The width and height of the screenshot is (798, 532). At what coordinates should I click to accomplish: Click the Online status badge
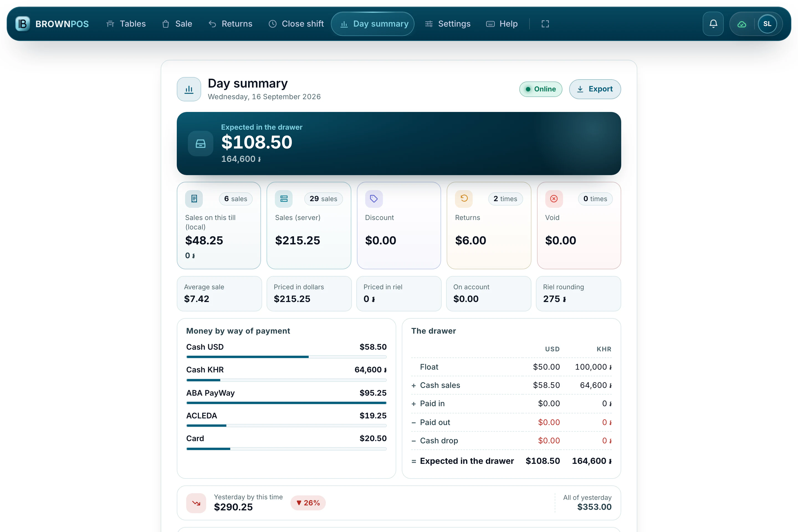pyautogui.click(x=541, y=89)
